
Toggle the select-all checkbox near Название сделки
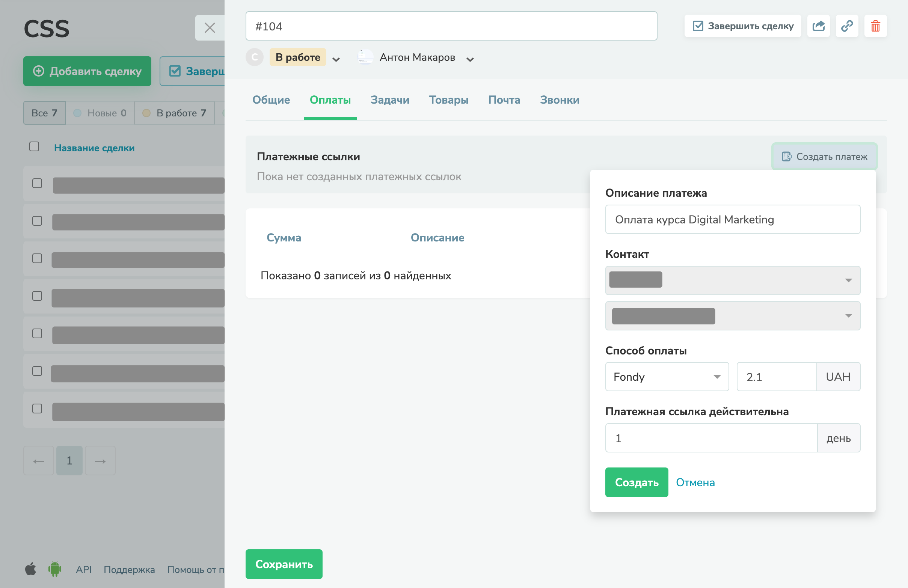click(x=34, y=146)
